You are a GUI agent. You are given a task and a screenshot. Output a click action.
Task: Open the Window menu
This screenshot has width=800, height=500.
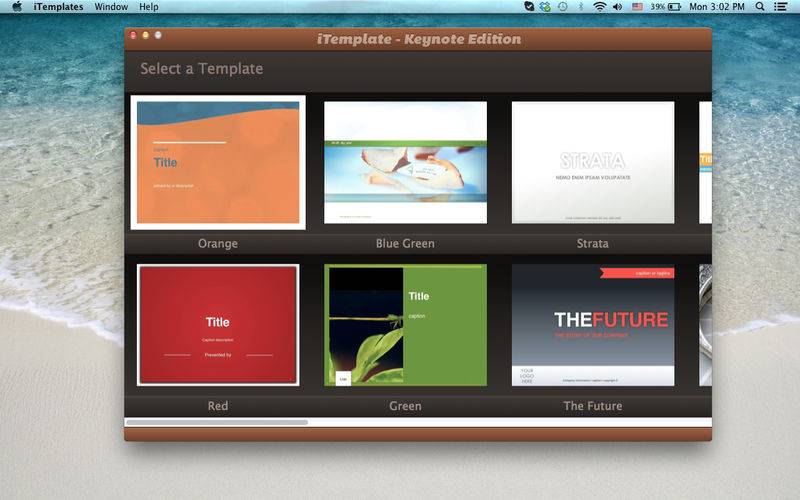coord(111,7)
